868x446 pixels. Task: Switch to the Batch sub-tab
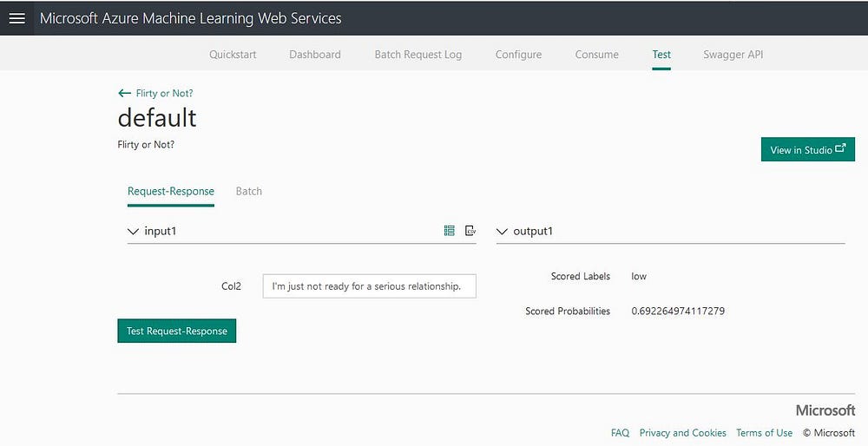click(x=248, y=191)
